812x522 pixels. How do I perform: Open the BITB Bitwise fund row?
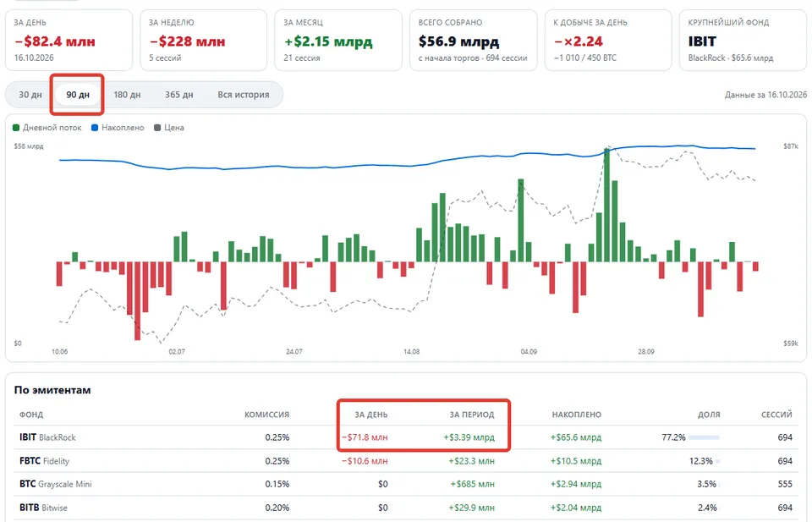tap(406, 508)
